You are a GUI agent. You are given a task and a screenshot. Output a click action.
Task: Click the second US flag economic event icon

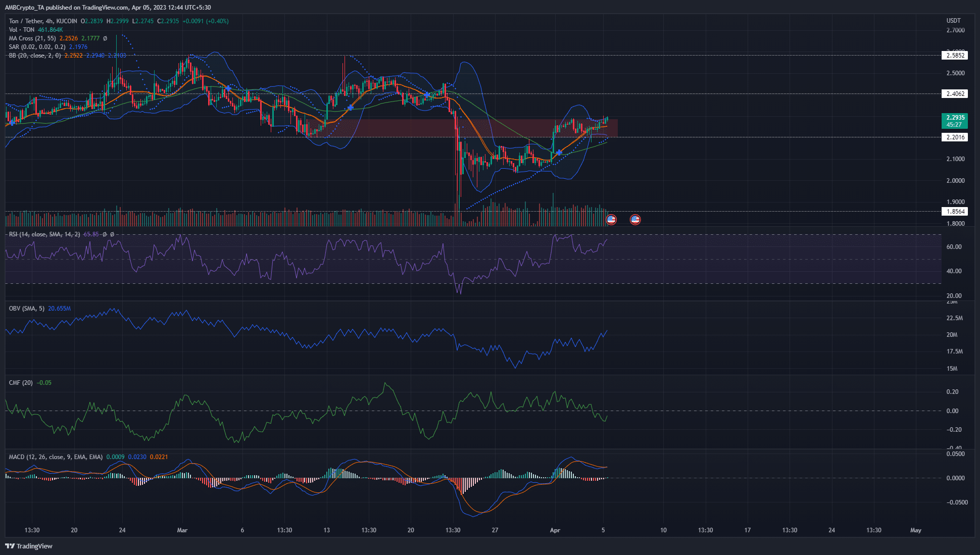tap(635, 220)
